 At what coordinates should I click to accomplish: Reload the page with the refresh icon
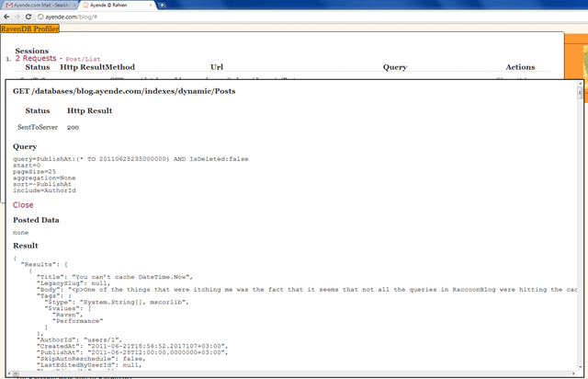[28, 17]
